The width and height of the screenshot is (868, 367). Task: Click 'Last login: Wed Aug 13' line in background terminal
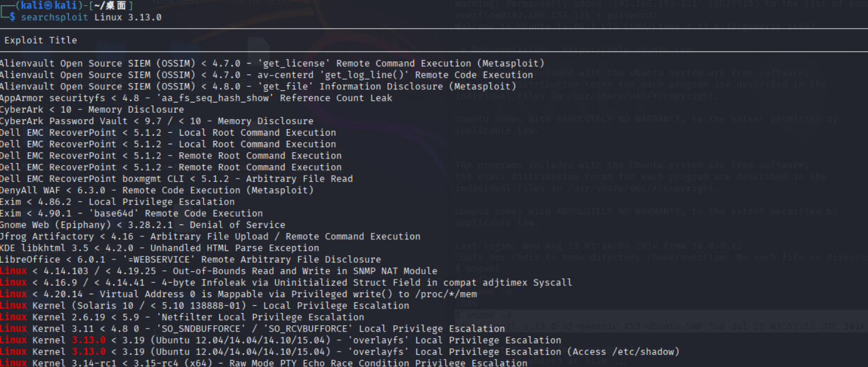(x=598, y=246)
